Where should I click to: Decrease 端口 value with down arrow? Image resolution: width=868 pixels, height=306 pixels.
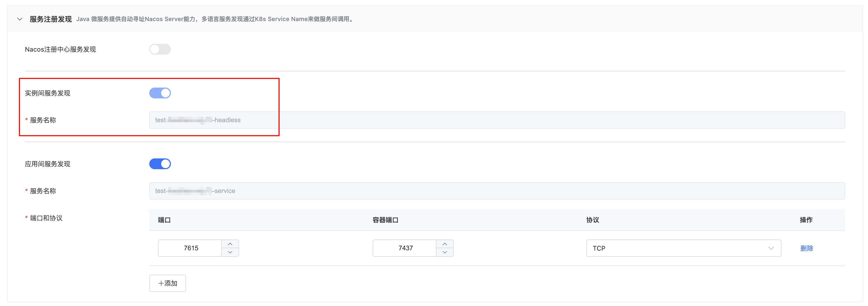point(230,252)
